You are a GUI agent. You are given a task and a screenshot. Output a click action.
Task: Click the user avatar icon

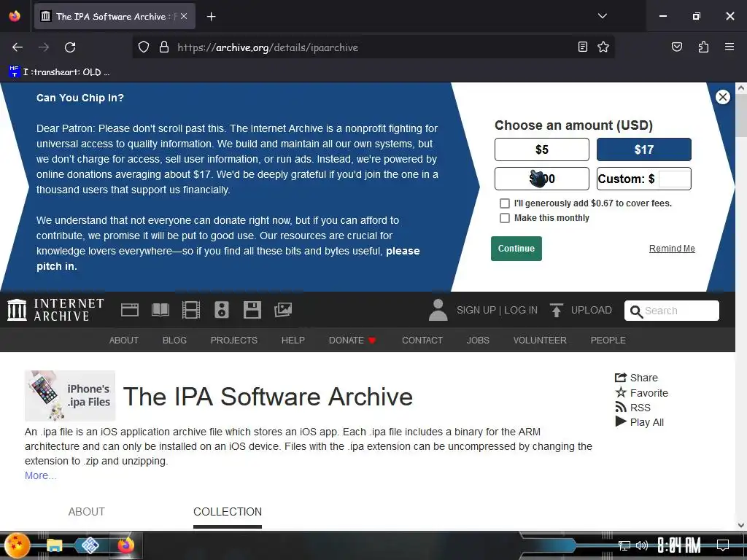coord(438,310)
